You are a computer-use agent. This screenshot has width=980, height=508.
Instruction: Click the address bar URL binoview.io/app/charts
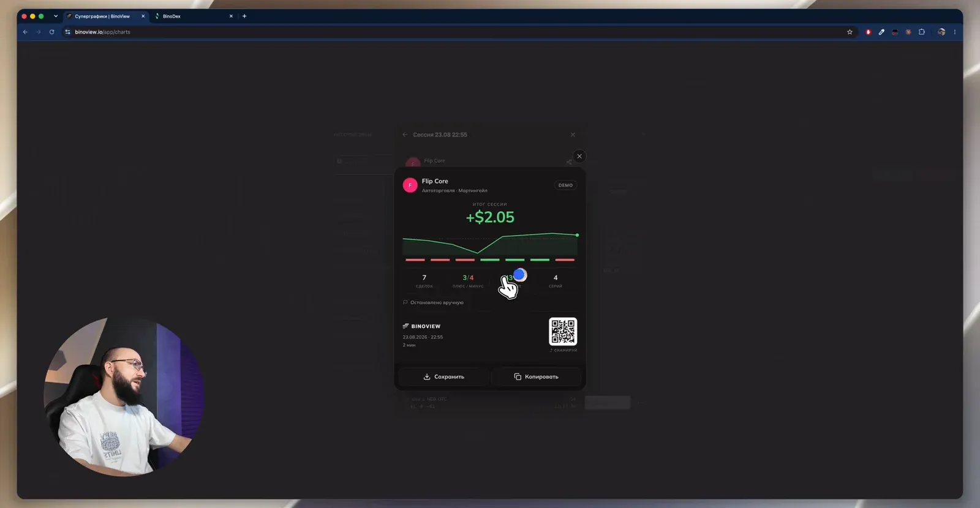[102, 32]
